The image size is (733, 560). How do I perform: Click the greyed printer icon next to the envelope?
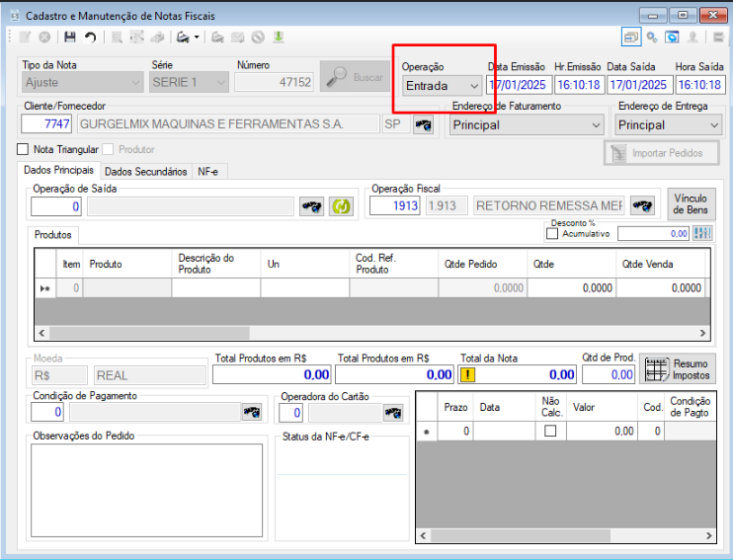click(217, 37)
